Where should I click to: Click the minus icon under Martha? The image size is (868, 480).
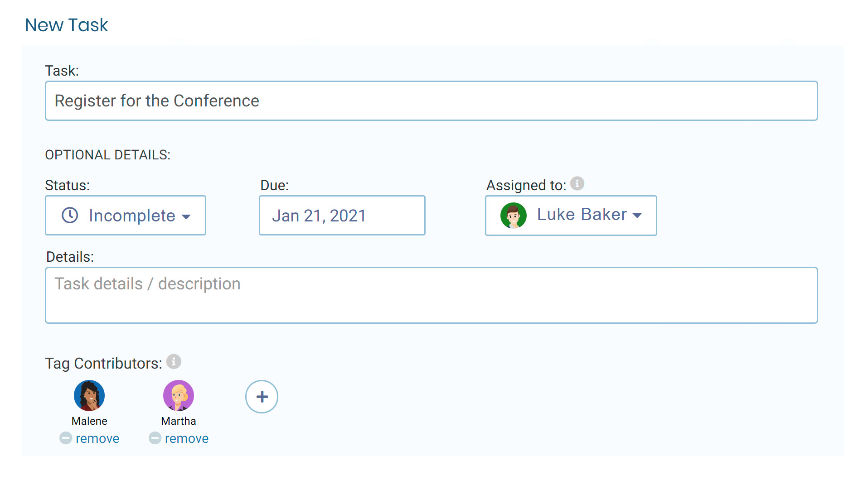pyautogui.click(x=155, y=438)
